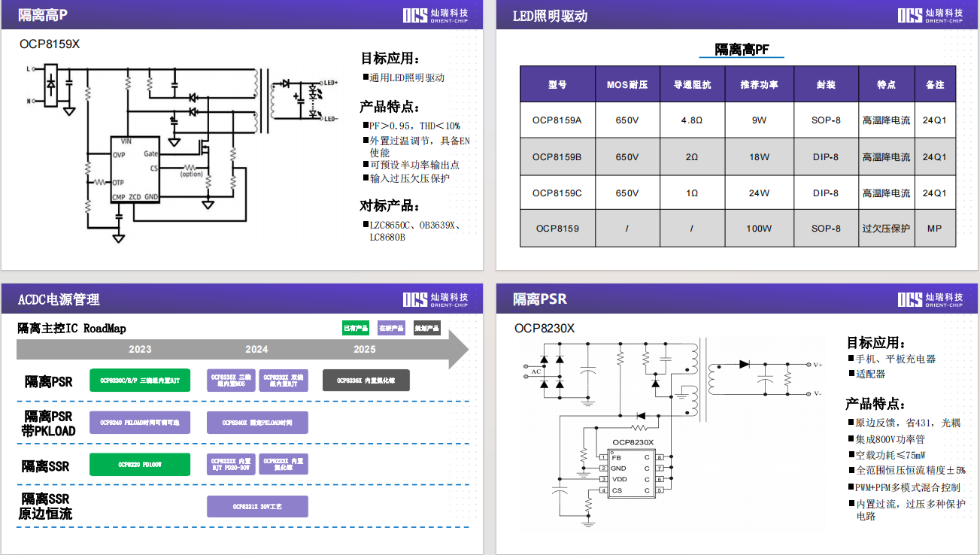Click the MOS耐压 column header
This screenshot has width=980, height=555.
pyautogui.click(x=627, y=84)
